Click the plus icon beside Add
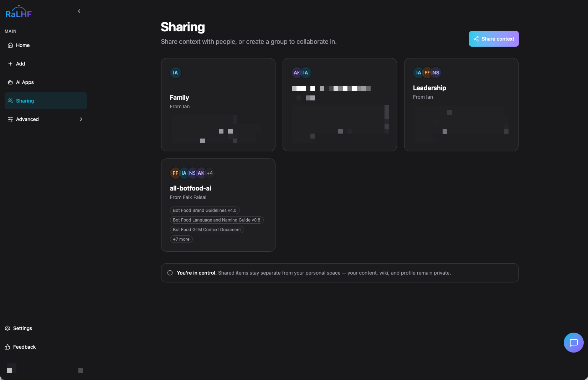The height and width of the screenshot is (380, 588). pos(10,64)
